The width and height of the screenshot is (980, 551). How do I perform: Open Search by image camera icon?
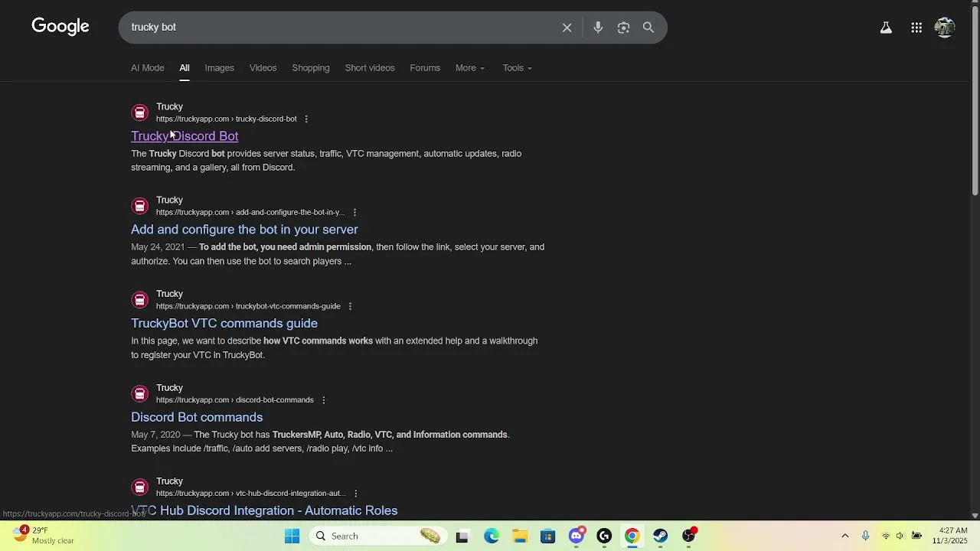pos(623,28)
